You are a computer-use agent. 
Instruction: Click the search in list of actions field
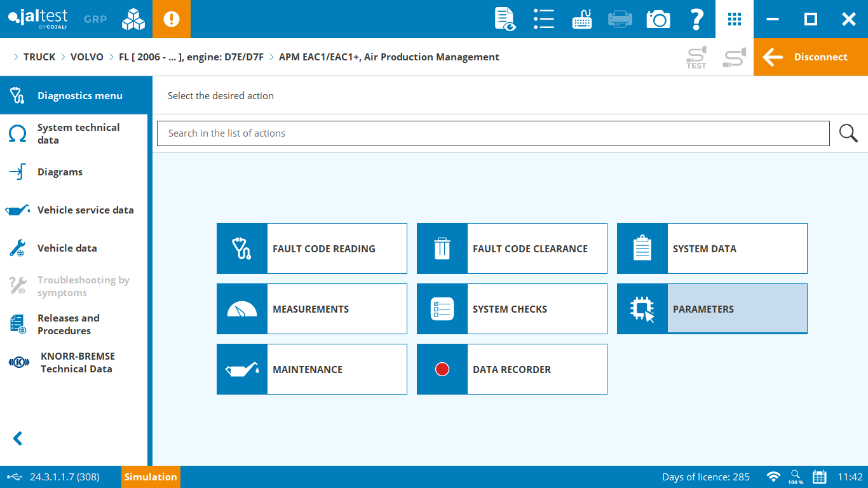(493, 133)
